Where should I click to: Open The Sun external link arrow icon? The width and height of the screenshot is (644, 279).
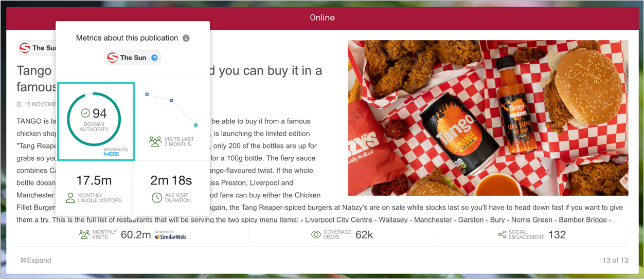point(154,58)
